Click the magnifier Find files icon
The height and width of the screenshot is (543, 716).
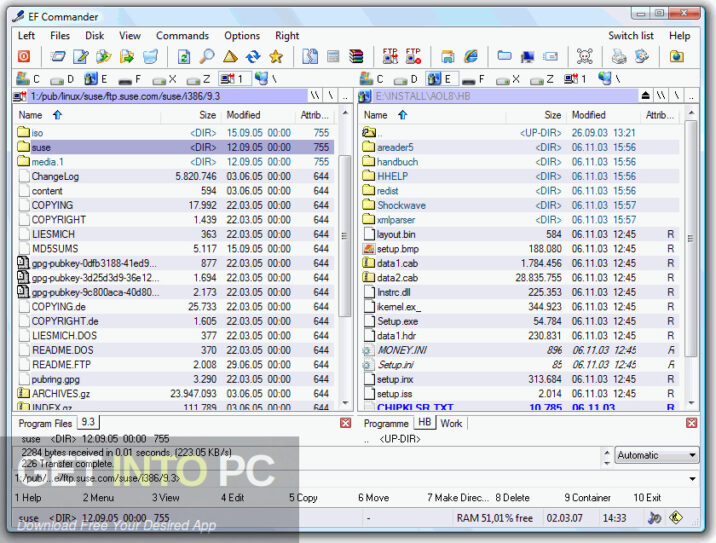207,56
